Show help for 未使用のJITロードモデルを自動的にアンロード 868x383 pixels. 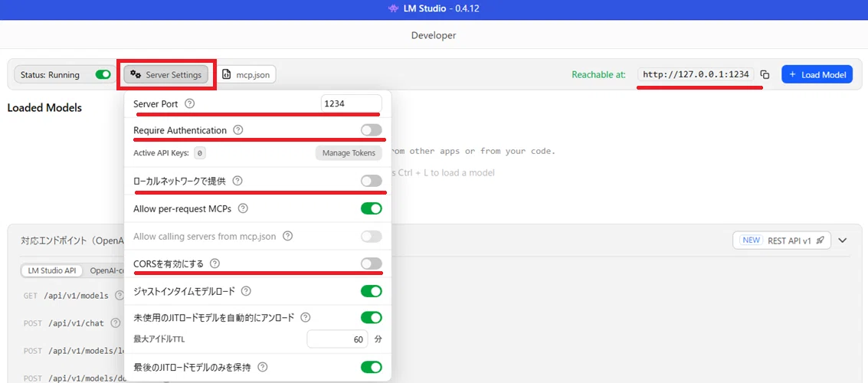pos(305,318)
